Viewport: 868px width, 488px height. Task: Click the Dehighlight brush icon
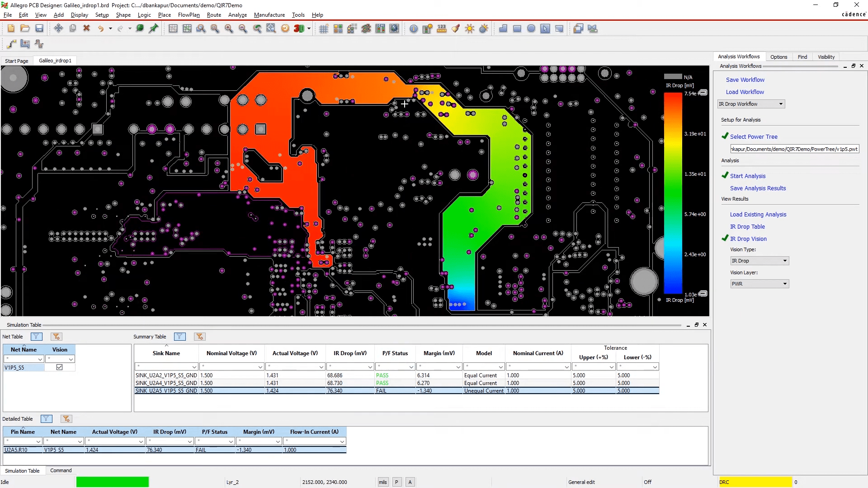click(x=456, y=28)
